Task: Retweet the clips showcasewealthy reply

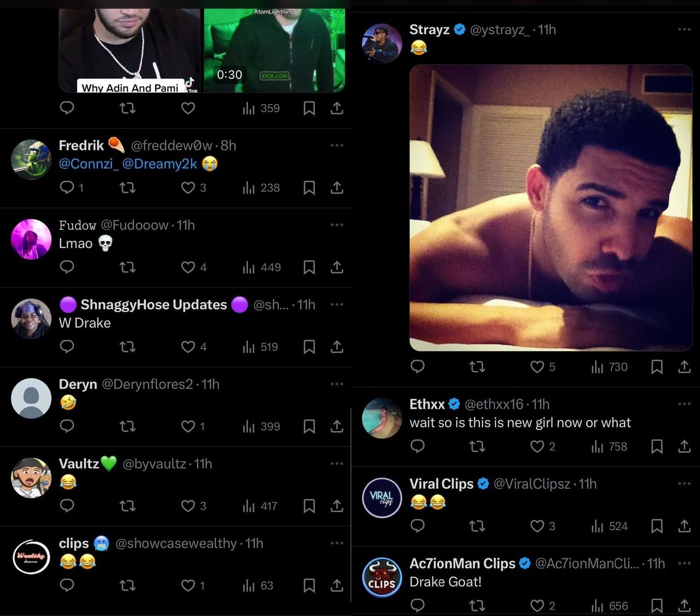Action: [127, 585]
